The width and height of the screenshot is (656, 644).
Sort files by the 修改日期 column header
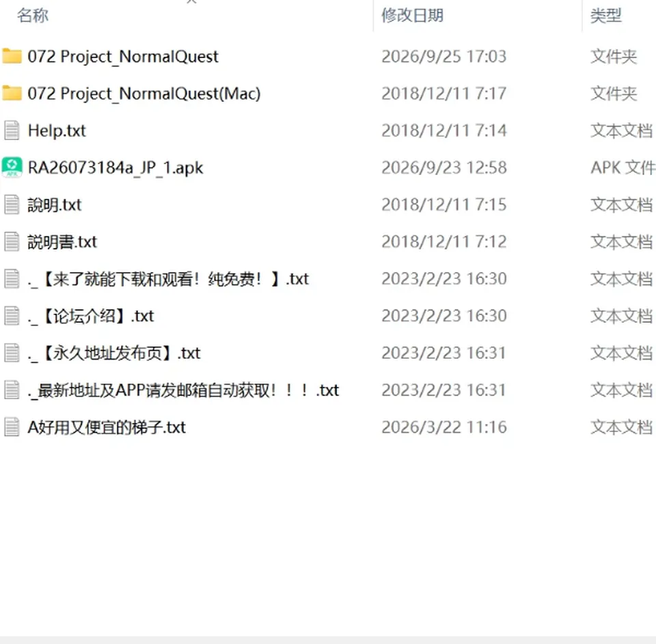(x=412, y=16)
